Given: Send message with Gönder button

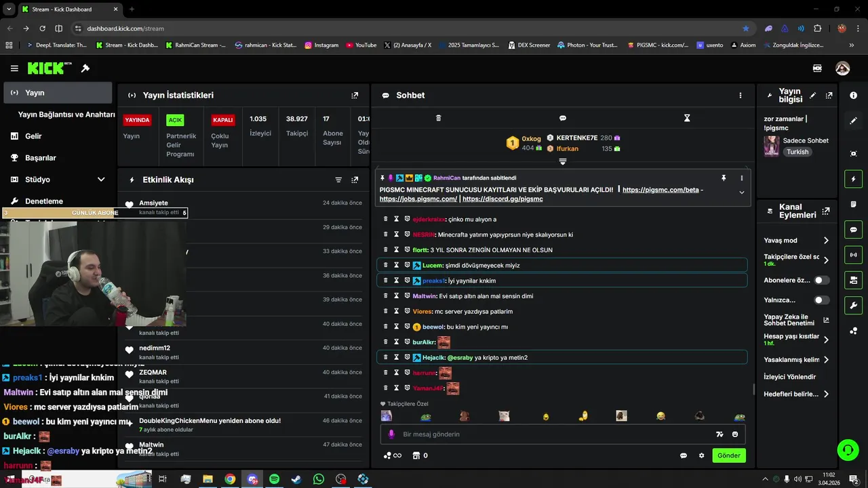Looking at the screenshot, I should tap(729, 455).
